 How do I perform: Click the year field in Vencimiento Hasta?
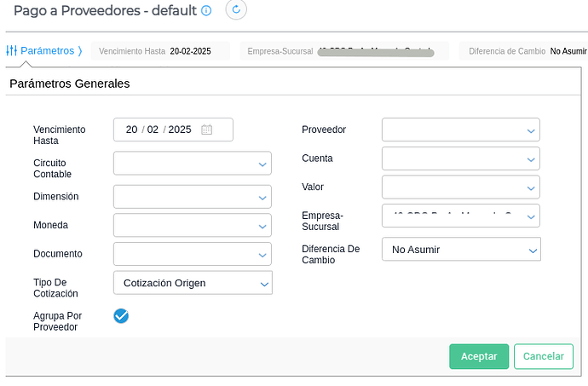tap(180, 130)
